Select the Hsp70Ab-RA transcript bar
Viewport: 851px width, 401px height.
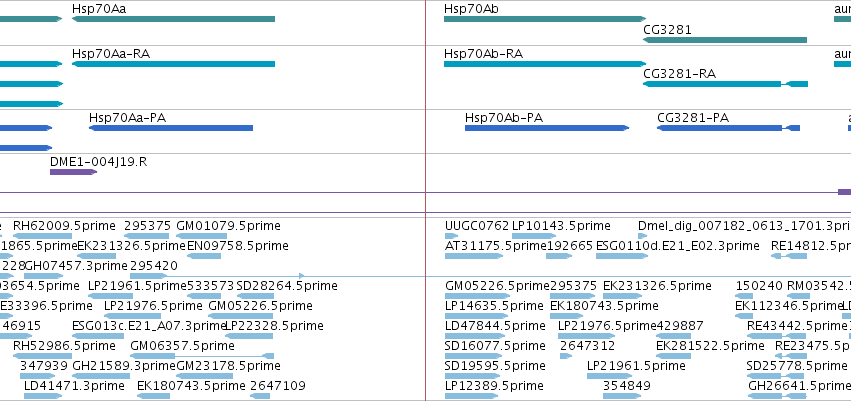545,64
